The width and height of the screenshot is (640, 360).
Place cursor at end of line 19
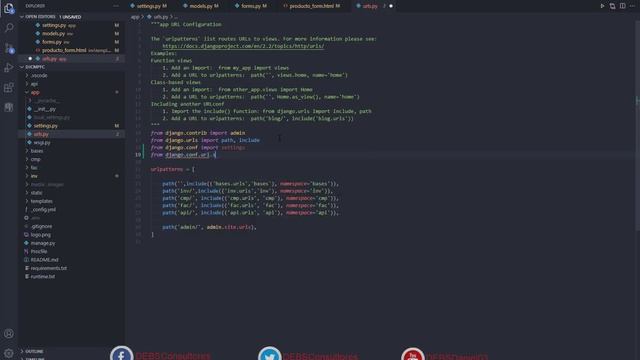pyautogui.click(x=216, y=155)
